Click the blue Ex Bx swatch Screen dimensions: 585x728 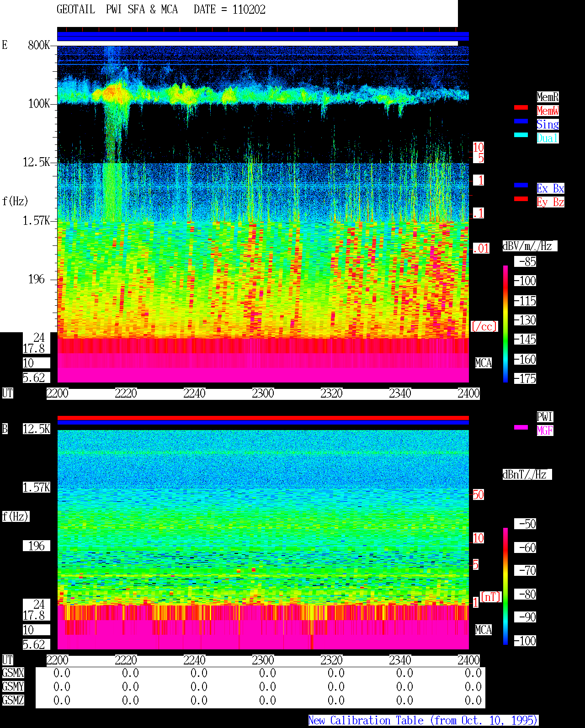[521, 185]
